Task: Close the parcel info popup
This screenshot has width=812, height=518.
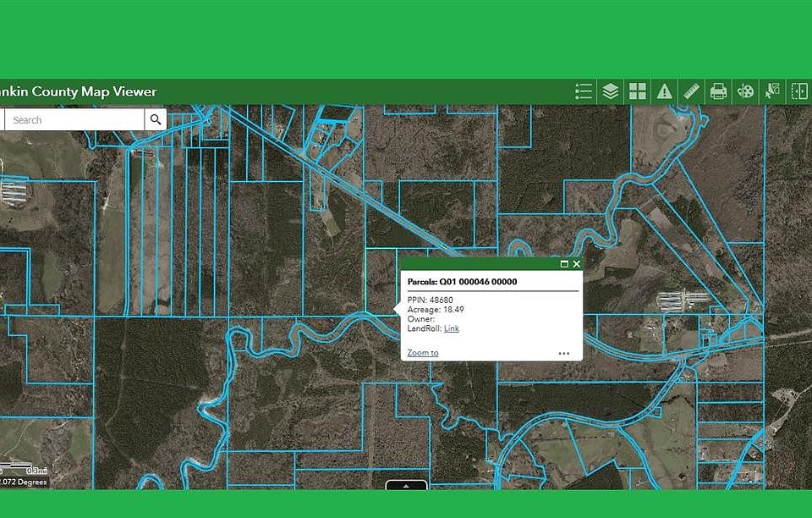Action: [x=577, y=264]
